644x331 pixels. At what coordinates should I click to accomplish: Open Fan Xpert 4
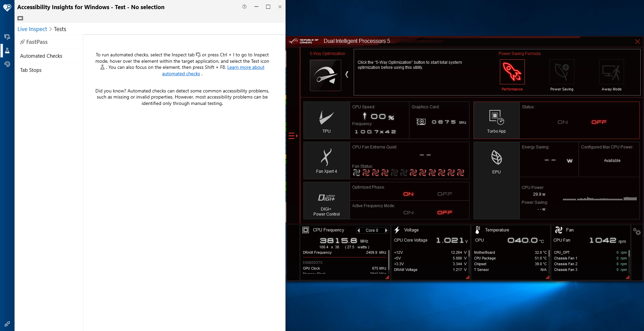tap(326, 157)
